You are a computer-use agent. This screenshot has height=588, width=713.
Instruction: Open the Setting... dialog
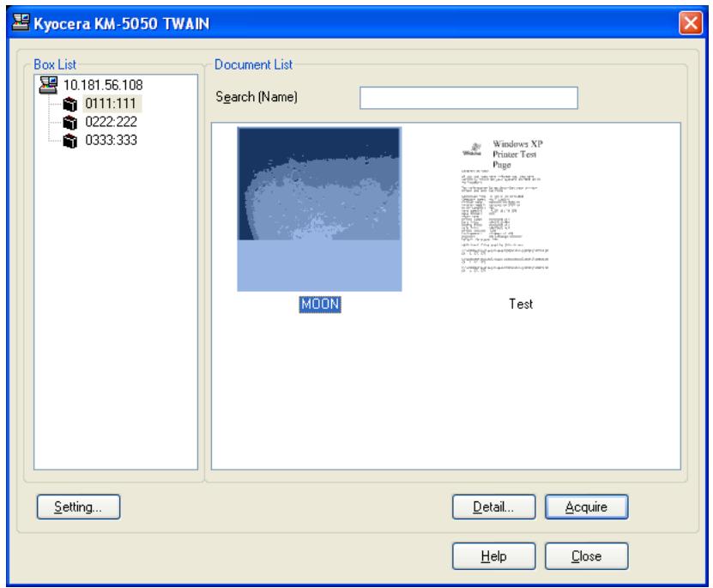point(78,506)
